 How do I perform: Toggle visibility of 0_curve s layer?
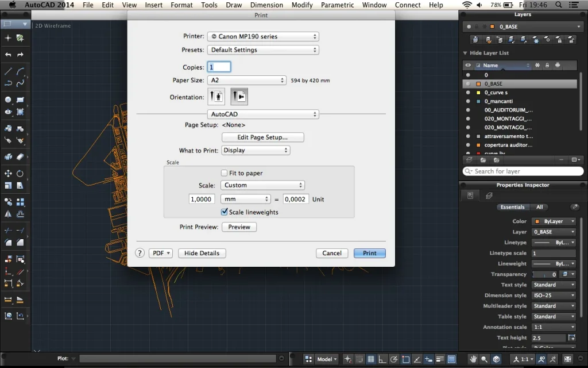click(x=468, y=93)
